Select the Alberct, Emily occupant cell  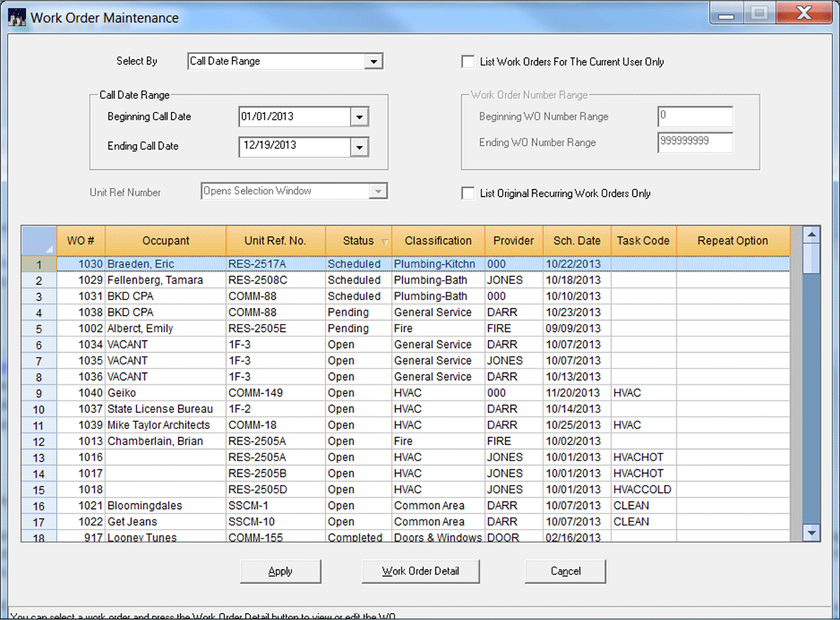[x=166, y=329]
